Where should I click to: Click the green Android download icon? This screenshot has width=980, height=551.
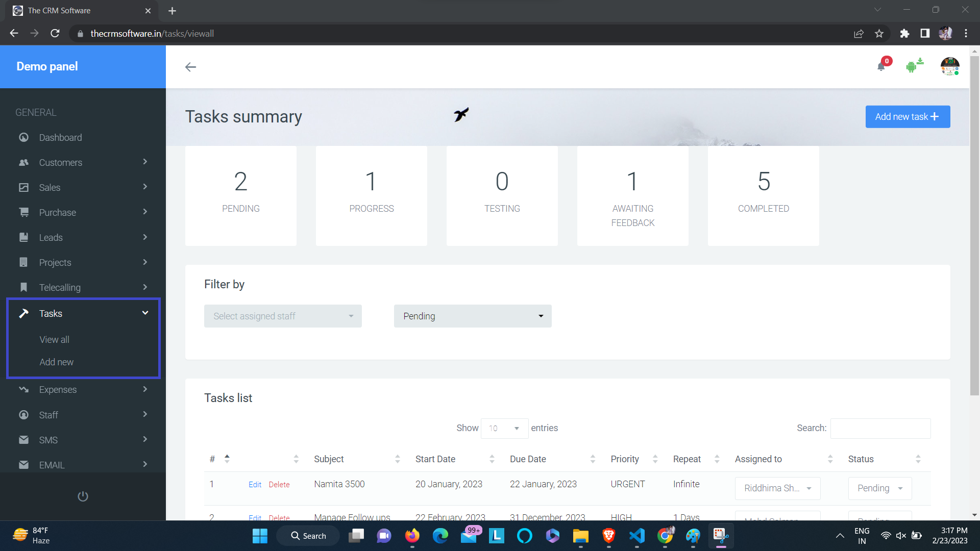click(x=914, y=66)
